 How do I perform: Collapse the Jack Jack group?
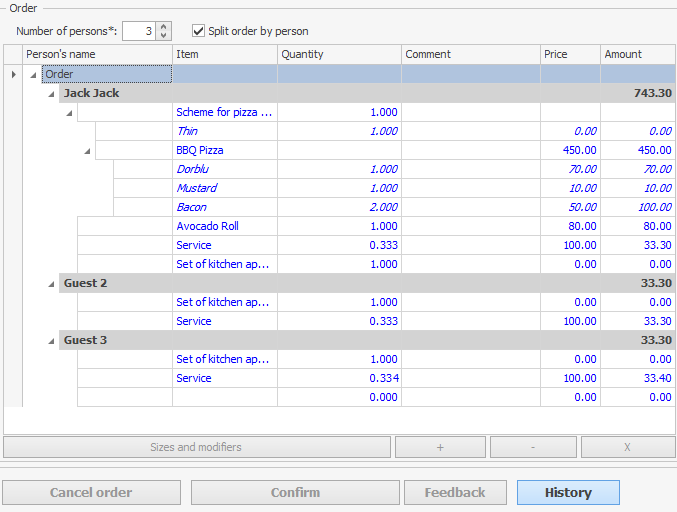click(52, 93)
